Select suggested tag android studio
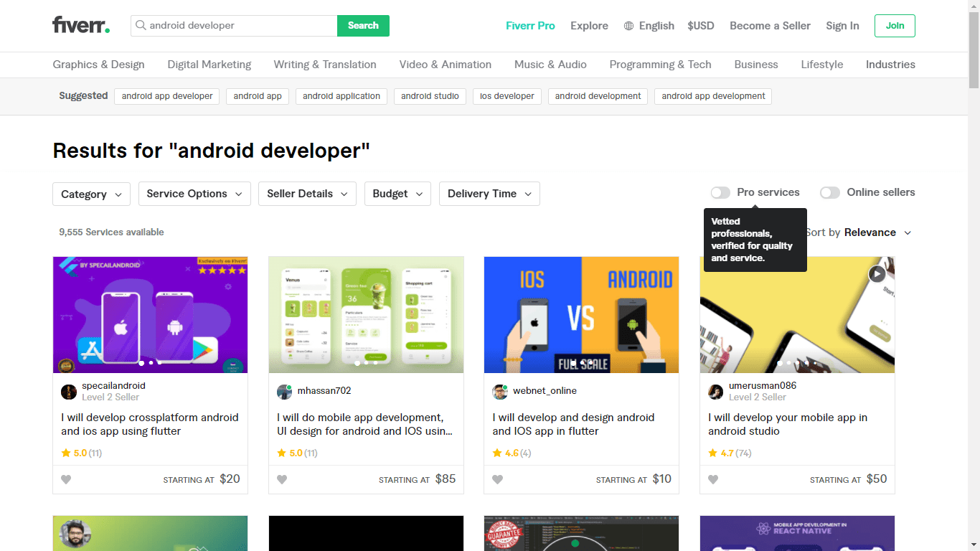The width and height of the screenshot is (980, 551). pyautogui.click(x=430, y=96)
